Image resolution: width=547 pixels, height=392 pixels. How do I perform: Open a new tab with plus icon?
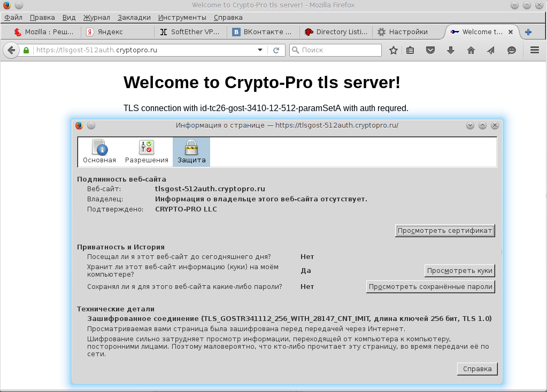click(528, 32)
